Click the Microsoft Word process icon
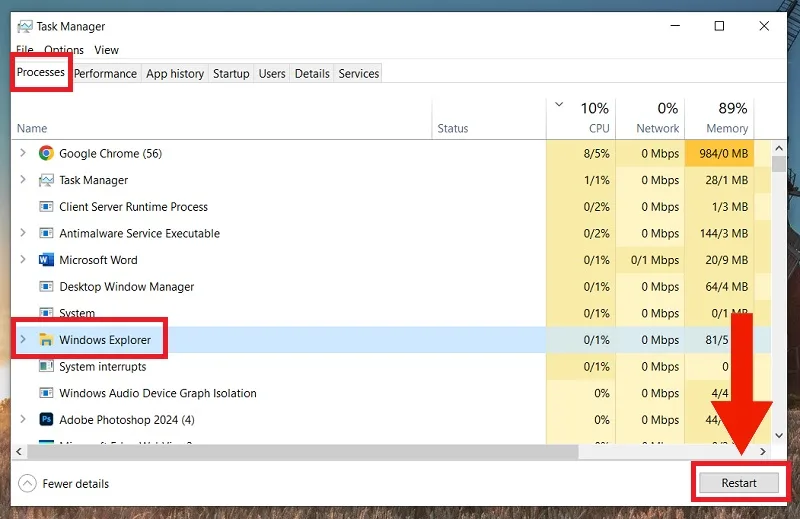Viewport: 800px width, 519px height. coord(46,260)
